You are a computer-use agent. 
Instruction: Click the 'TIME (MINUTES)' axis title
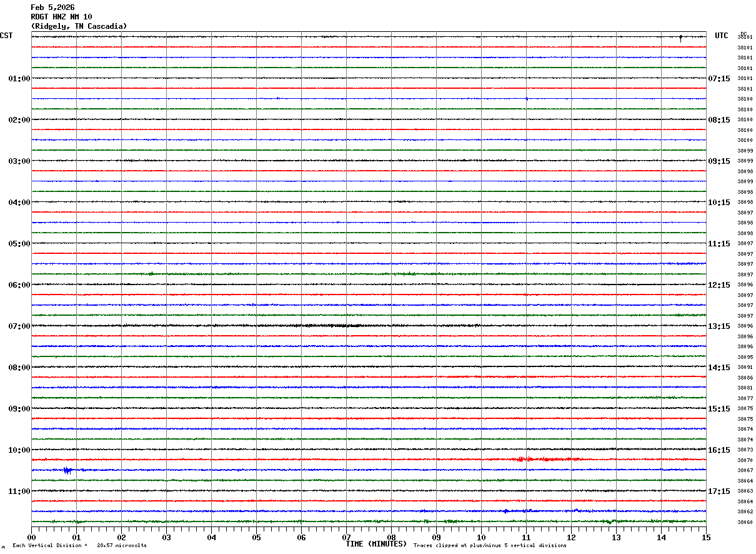point(376,544)
